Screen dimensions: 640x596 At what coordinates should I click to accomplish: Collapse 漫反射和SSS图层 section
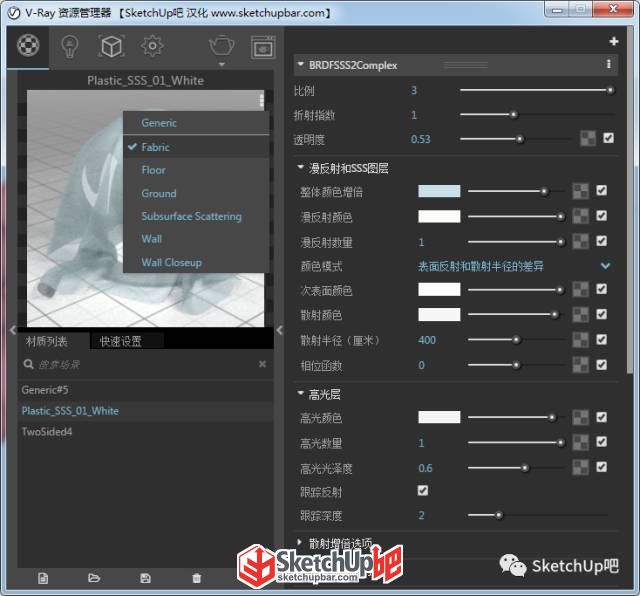click(x=301, y=167)
